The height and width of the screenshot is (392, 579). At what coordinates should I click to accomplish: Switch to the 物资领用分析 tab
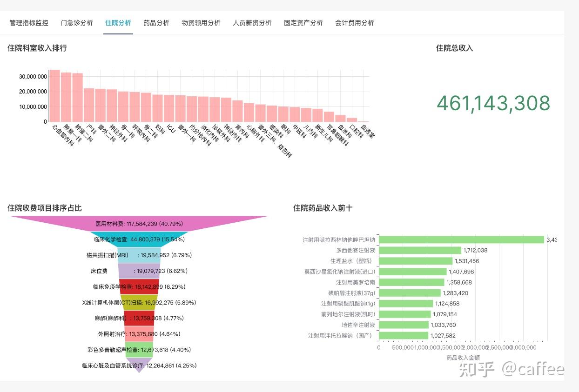[x=201, y=22]
